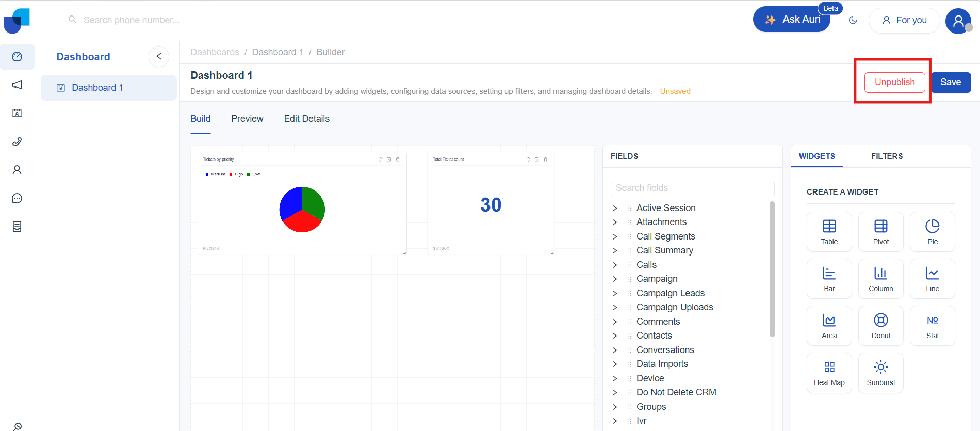This screenshot has width=980, height=431.
Task: Refresh the Total Ticket count widget
Action: click(528, 159)
